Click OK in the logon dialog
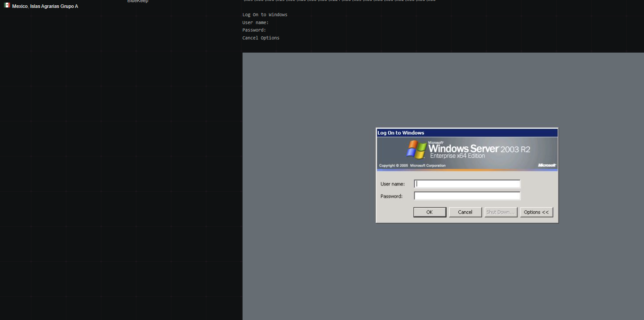Viewport: 644px width, 320px height. (x=429, y=212)
